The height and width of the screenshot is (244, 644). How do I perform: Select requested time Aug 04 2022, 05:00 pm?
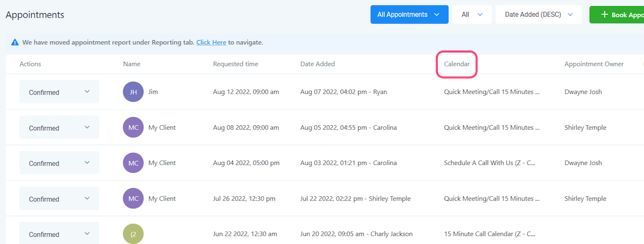246,163
